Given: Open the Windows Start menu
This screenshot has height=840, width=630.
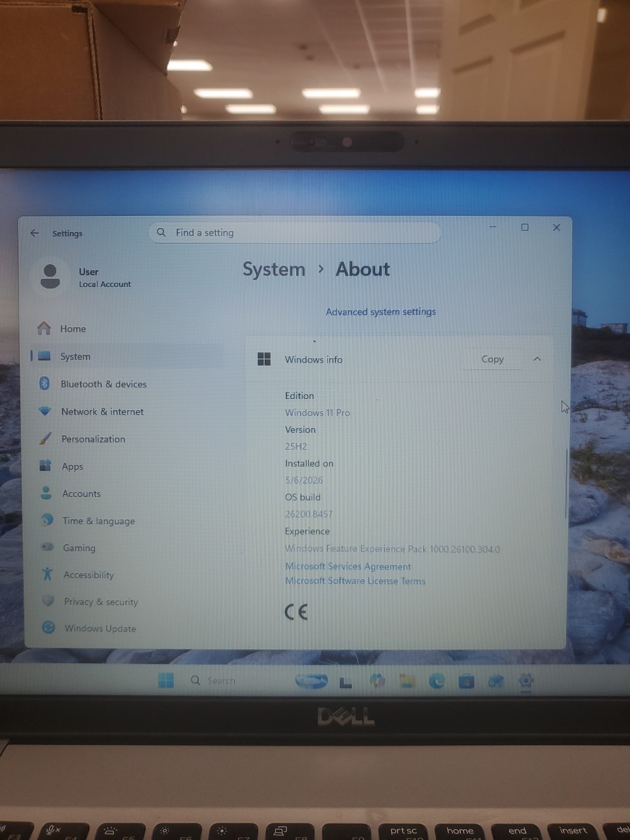Looking at the screenshot, I should [x=166, y=680].
